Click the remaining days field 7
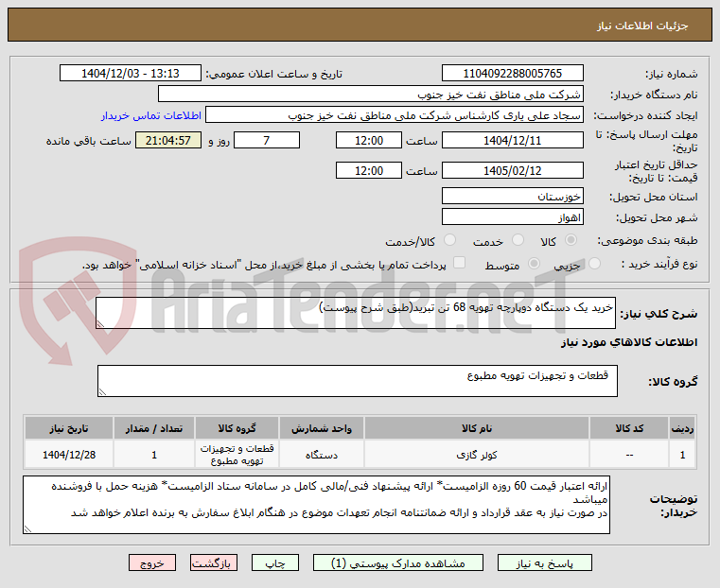The height and width of the screenshot is (588, 720). (x=267, y=140)
